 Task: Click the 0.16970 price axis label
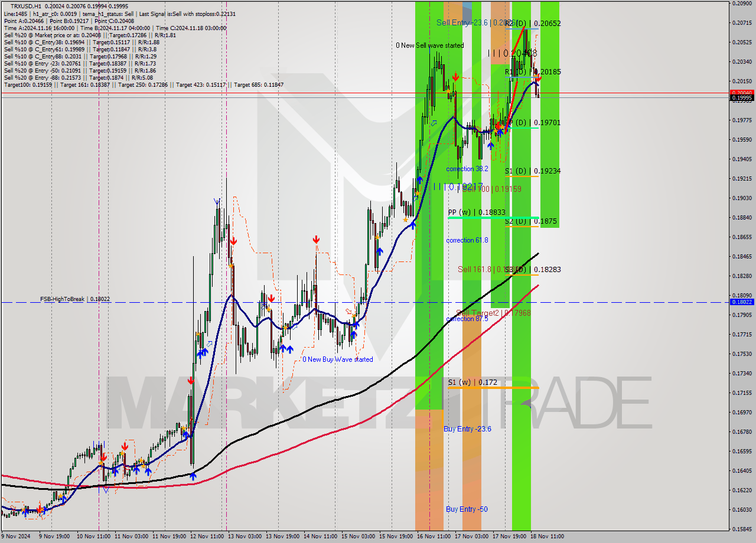pyautogui.click(x=742, y=413)
